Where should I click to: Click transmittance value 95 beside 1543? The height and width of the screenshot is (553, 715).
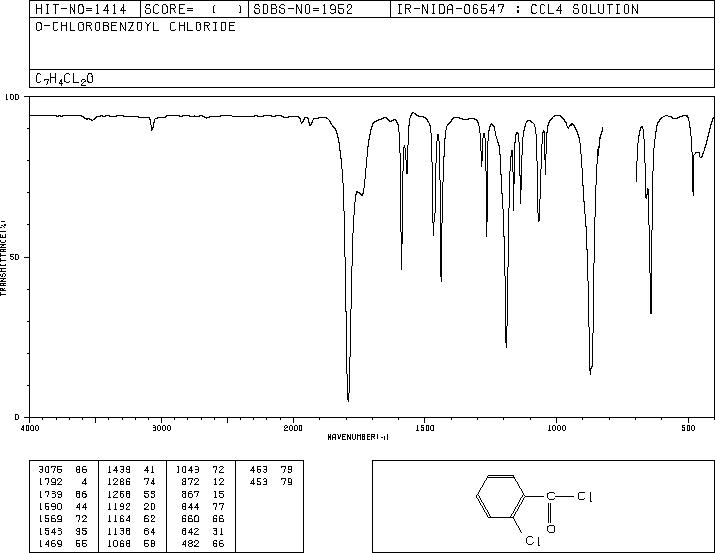point(81,531)
